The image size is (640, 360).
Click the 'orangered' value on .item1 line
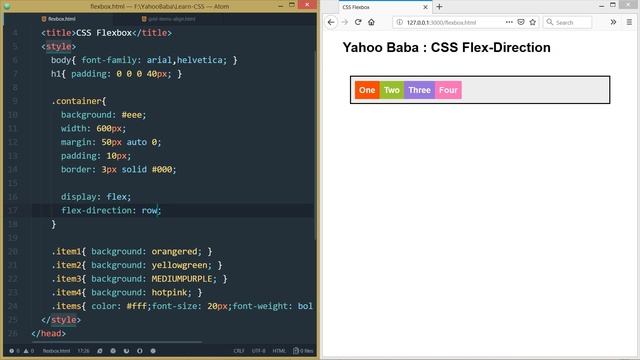[x=174, y=251]
